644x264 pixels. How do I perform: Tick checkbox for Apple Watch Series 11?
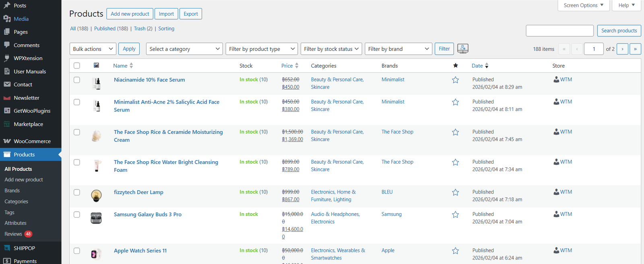coord(77,251)
